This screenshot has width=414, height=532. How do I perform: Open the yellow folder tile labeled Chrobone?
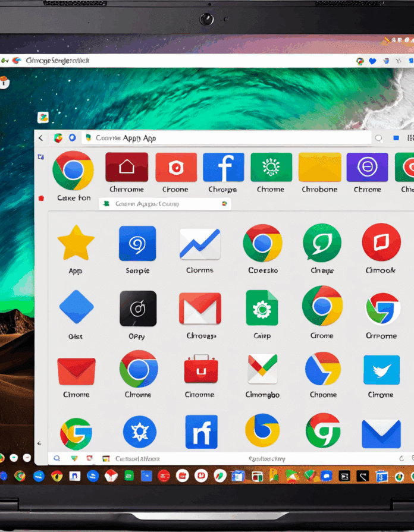(319, 167)
